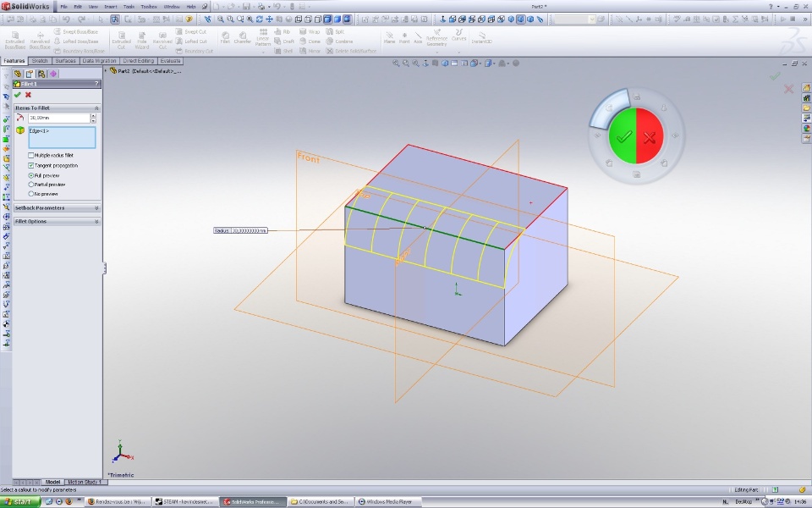Switch to the Rendez-vous taskbar browser window

pos(118,502)
